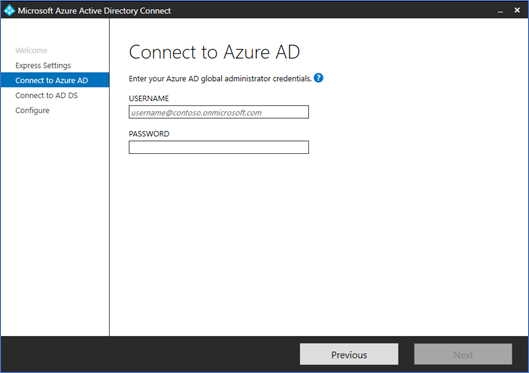Click the large Connect to Azure AD heading
Viewport: 529px width, 373px height.
214,52
